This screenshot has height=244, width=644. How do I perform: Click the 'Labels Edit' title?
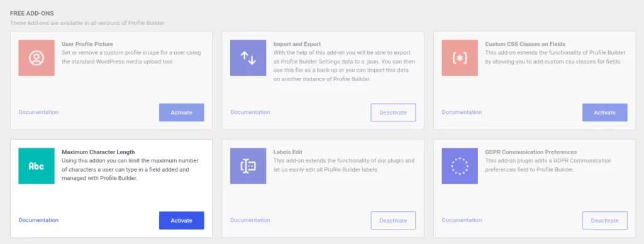[x=288, y=152]
